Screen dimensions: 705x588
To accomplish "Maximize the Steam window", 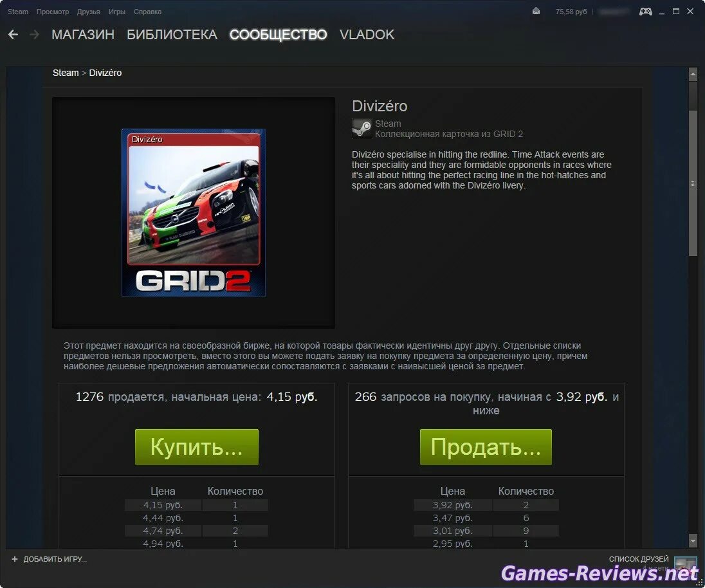I will (x=676, y=11).
